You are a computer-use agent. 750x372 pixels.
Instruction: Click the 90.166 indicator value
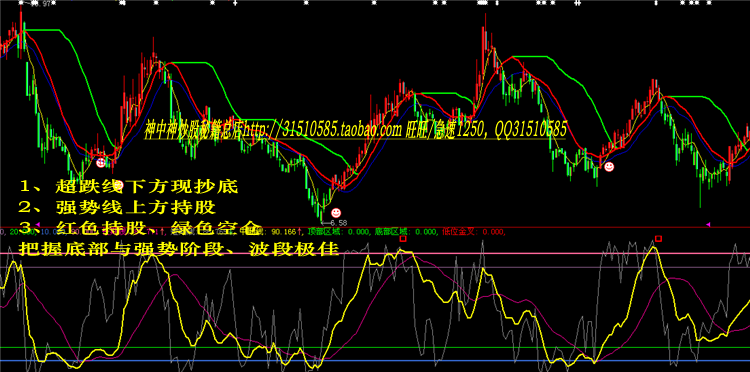282,232
